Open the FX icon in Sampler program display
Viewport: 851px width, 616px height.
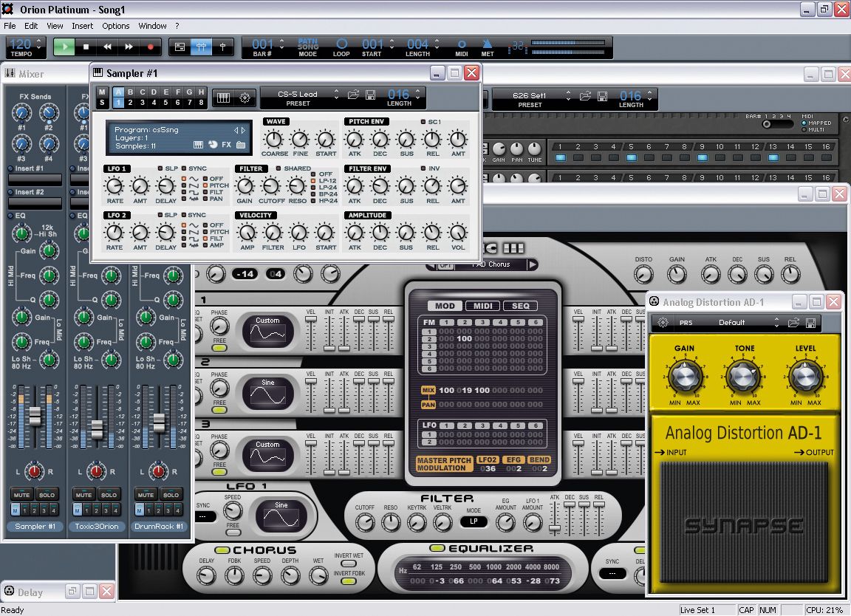[x=226, y=145]
